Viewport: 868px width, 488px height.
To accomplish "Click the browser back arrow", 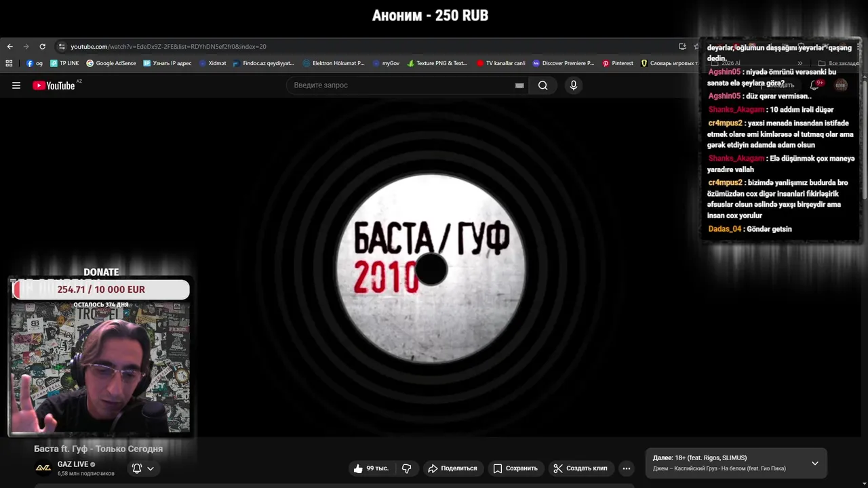I will (9, 47).
